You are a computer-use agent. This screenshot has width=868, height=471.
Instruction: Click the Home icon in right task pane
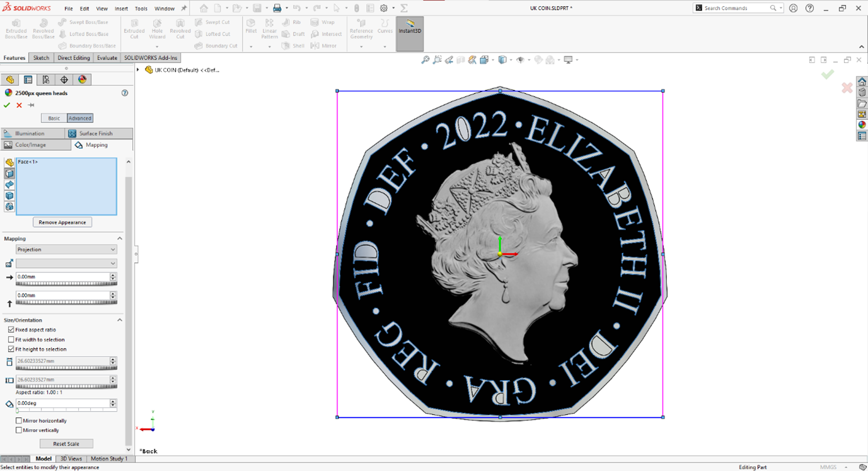(x=862, y=82)
